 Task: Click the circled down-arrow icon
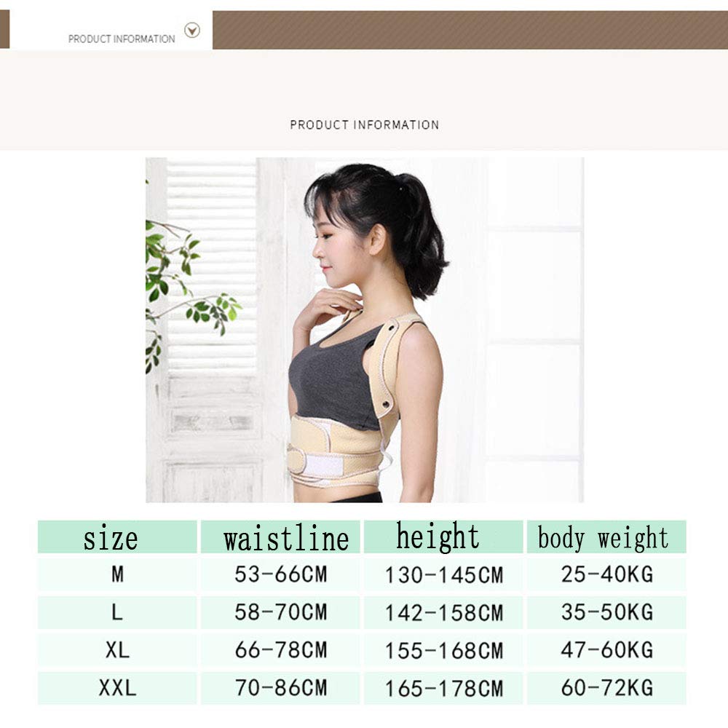point(192,30)
